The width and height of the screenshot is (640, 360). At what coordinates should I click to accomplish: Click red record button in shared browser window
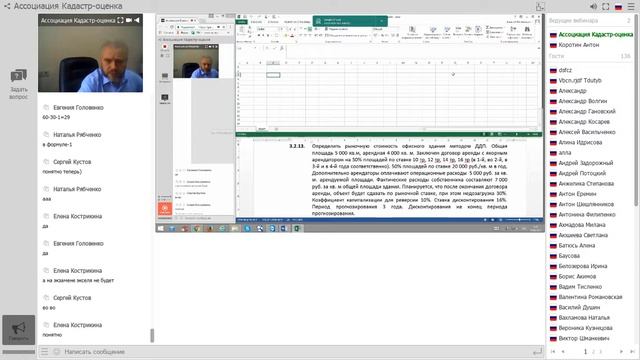click(165, 47)
